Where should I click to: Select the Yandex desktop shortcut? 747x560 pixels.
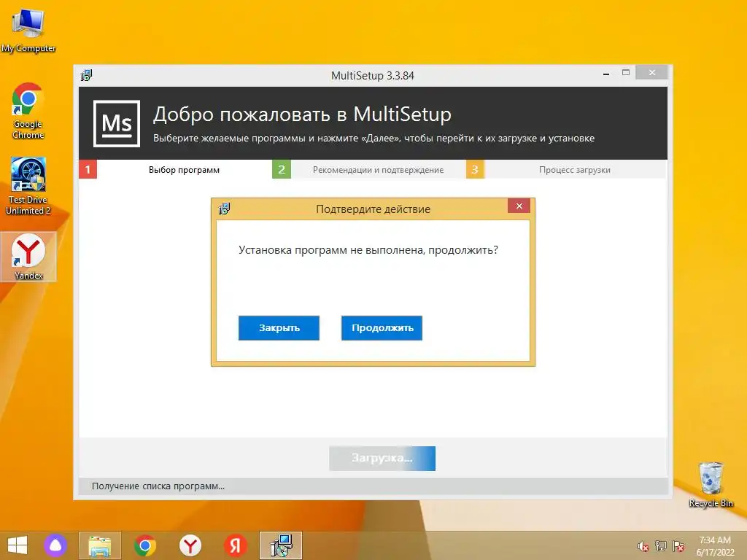(28, 257)
